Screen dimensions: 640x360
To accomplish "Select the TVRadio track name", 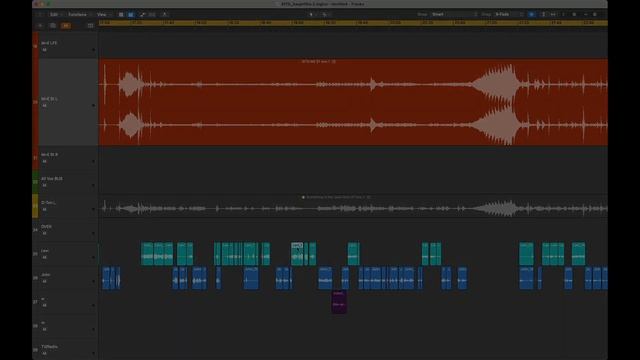I will point(49,347).
